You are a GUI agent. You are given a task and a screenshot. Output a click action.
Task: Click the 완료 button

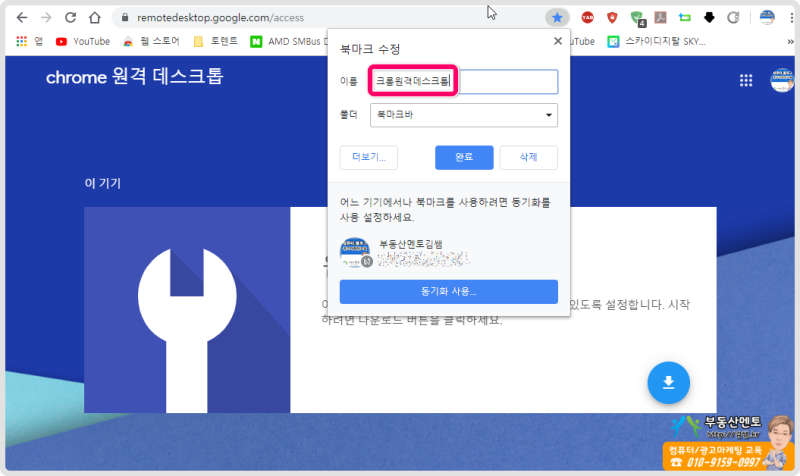(x=464, y=157)
